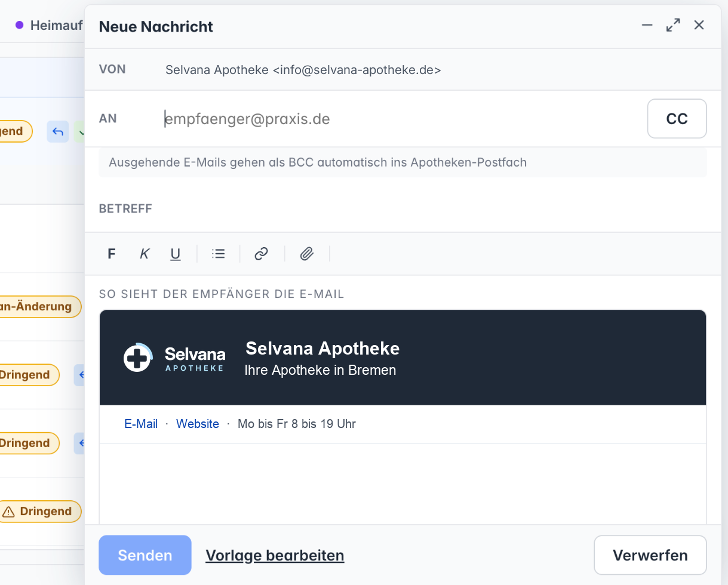Toggle underline formatting (U)

176,254
